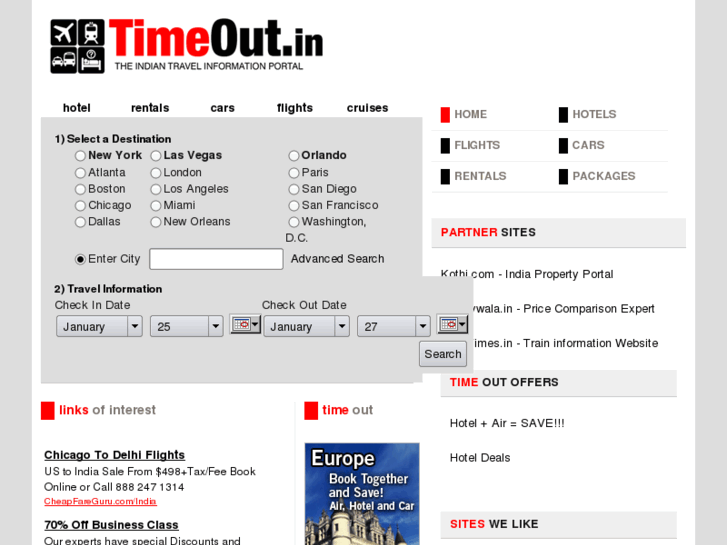Viewport: 727px width, 545px height.
Task: Choose Dallas as the destination
Action: pyautogui.click(x=80, y=222)
